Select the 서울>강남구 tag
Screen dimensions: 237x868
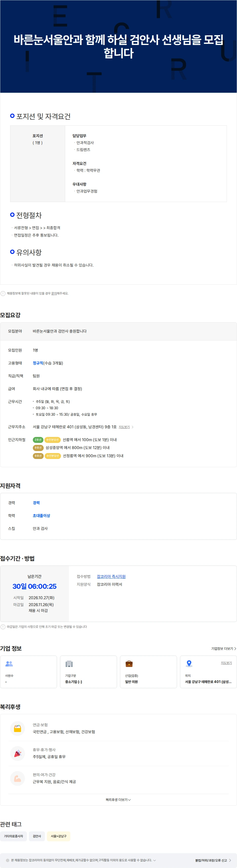[x=59, y=836]
